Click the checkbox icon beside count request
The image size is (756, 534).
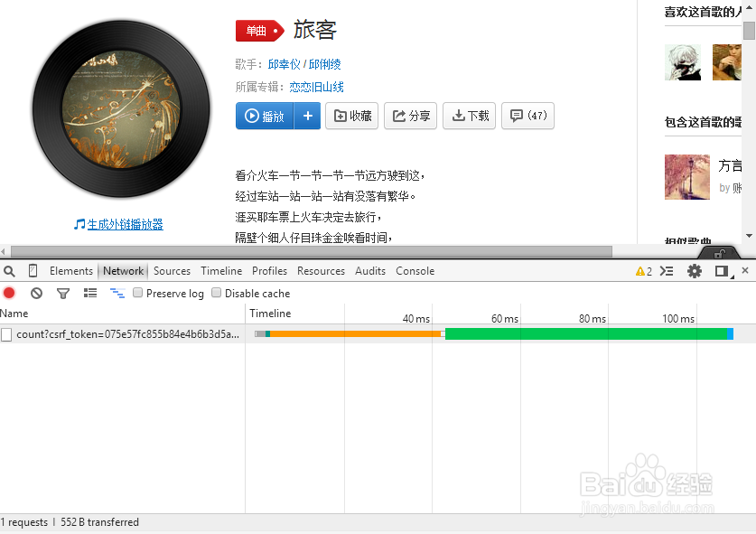(x=6, y=334)
